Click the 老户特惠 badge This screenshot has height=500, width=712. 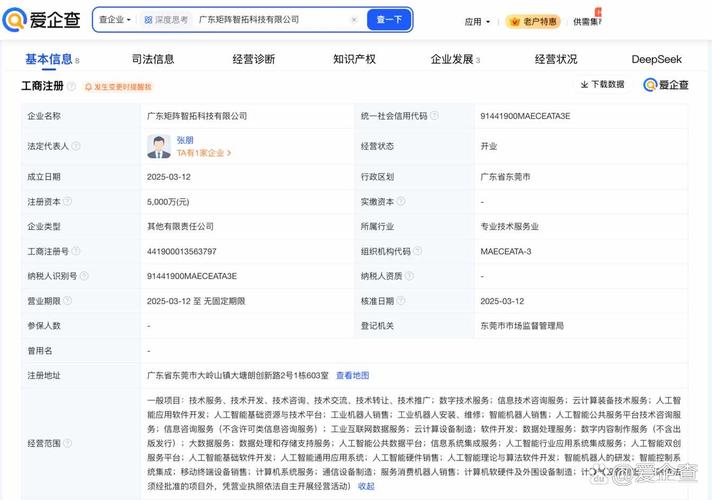click(x=533, y=21)
